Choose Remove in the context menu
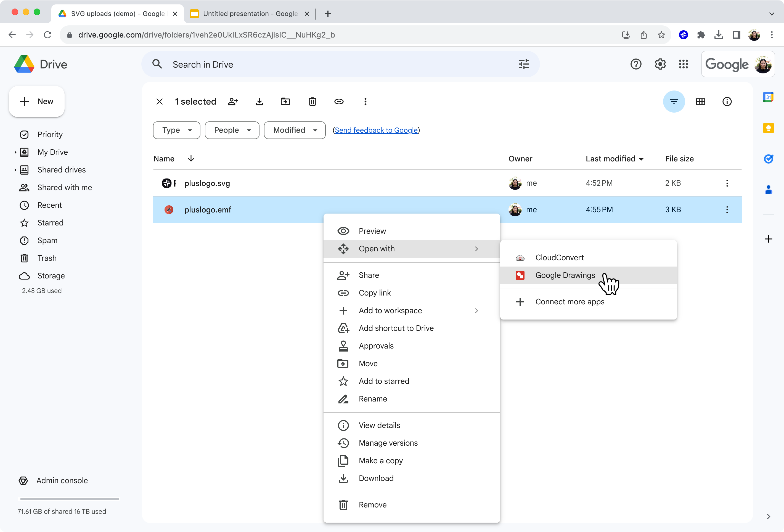 [411, 505]
